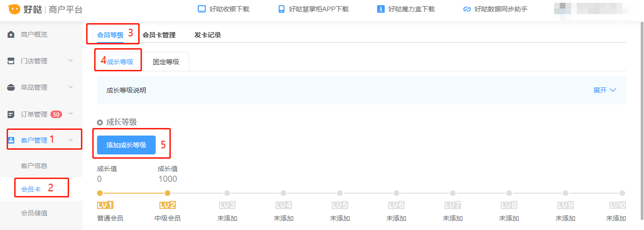Image resolution: width=644 pixels, height=230 pixels.
Task: Select the 固定等级 sub-tab
Action: click(166, 62)
